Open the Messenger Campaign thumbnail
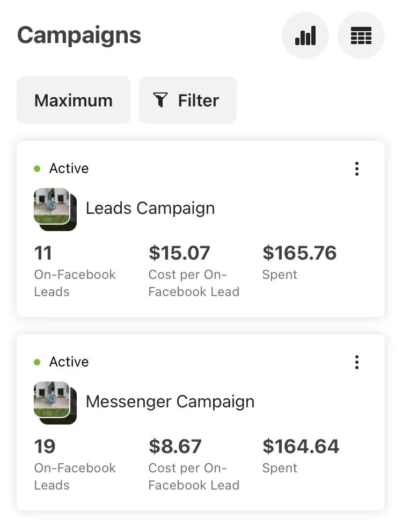The width and height of the screenshot is (402, 532). pos(55,402)
